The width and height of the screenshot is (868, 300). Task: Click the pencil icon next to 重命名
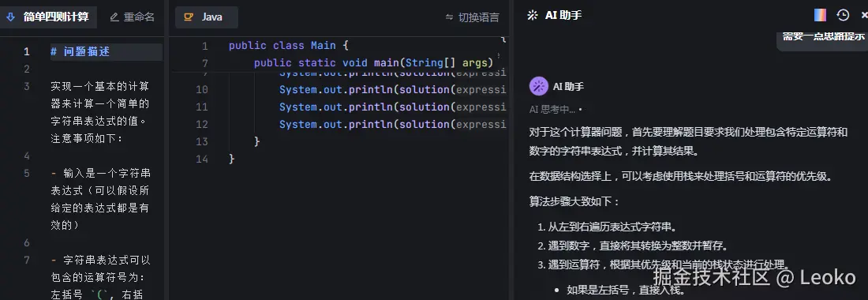click(x=114, y=17)
